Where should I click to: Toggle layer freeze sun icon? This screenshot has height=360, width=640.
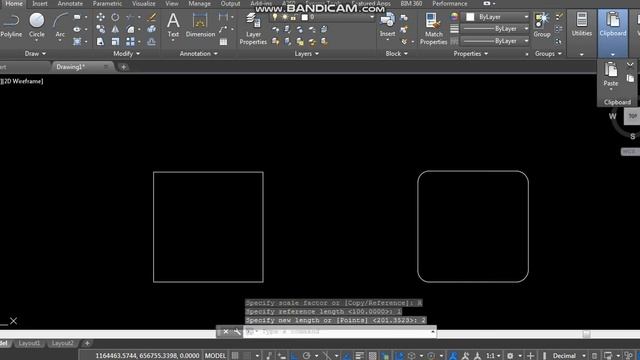(x=284, y=17)
